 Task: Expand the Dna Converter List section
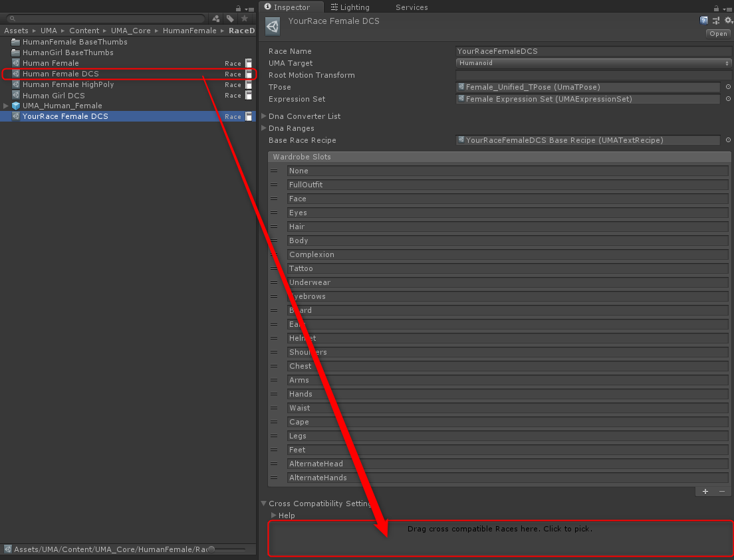pyautogui.click(x=263, y=116)
